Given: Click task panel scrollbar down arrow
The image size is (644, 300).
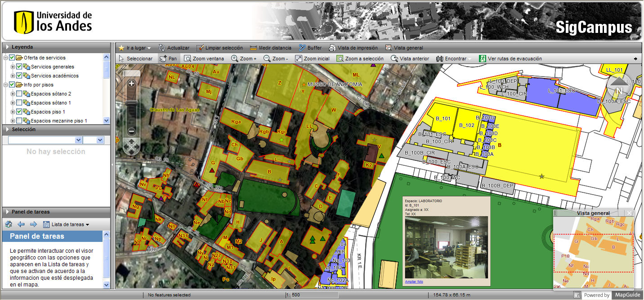Looking at the screenshot, I should 107,285.
